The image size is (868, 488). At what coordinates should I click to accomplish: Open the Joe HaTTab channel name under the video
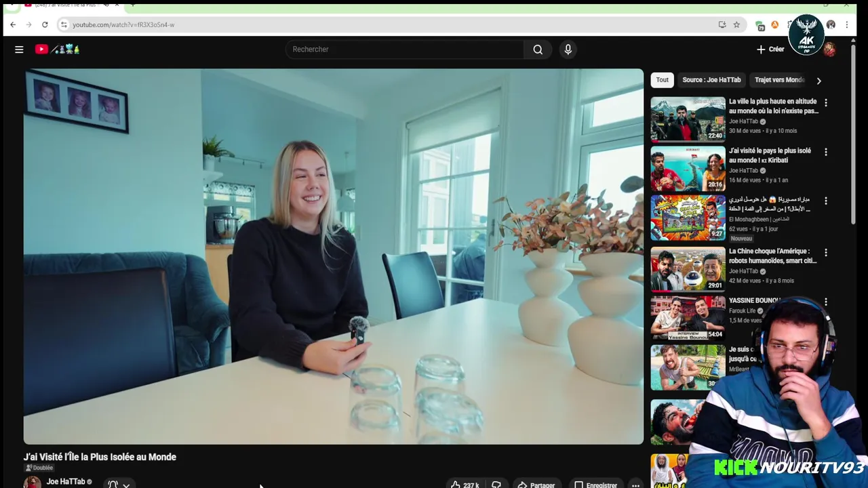(66, 482)
